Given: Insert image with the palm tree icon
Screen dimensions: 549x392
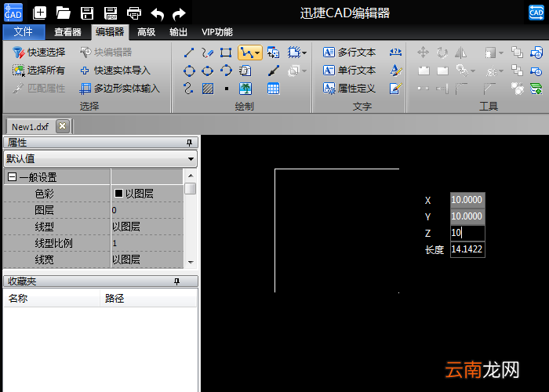Looking at the screenshot, I should (x=245, y=89).
